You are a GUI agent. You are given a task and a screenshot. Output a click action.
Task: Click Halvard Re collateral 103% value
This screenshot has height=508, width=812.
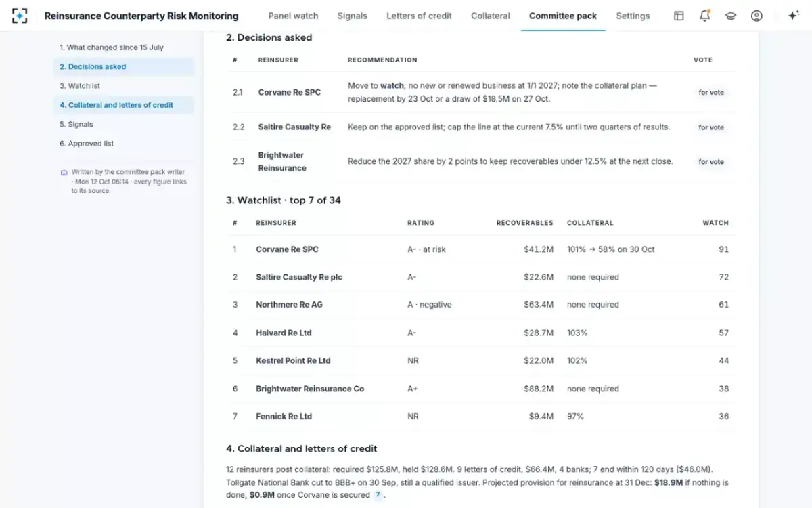(577, 333)
